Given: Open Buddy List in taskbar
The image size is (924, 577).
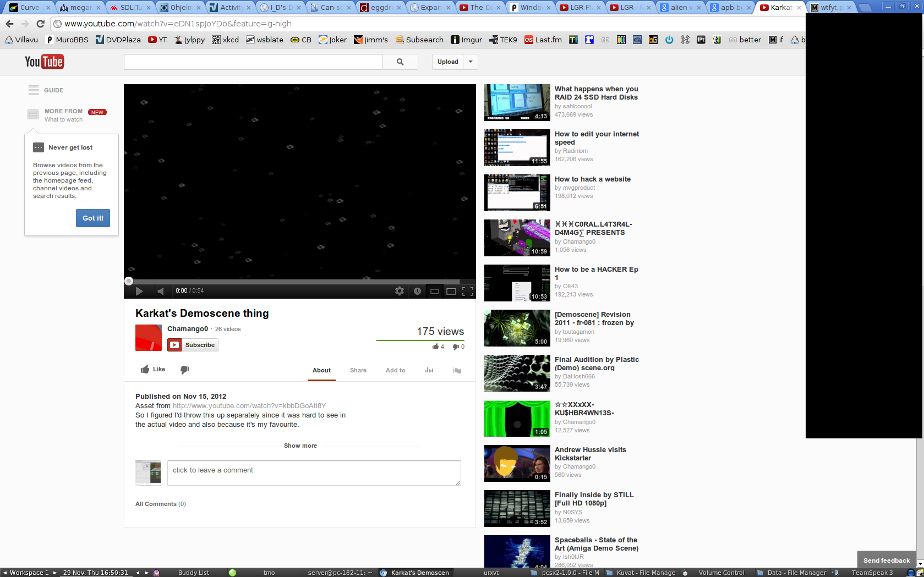Looking at the screenshot, I should (x=193, y=573).
